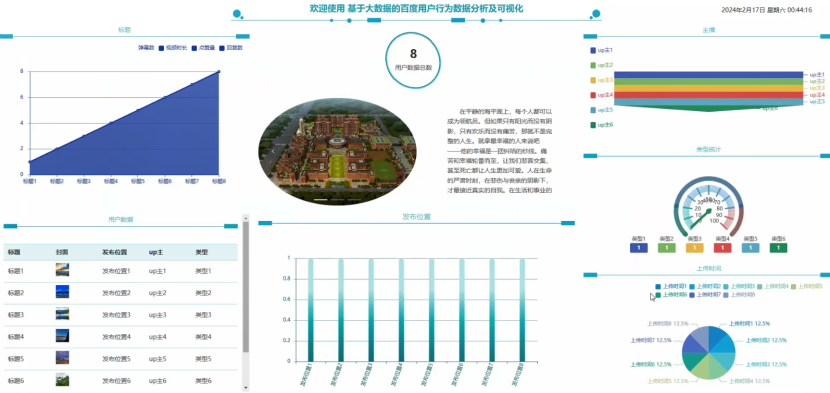Click the 类型4 red count badge
The width and height of the screenshot is (830, 393).
click(x=723, y=248)
